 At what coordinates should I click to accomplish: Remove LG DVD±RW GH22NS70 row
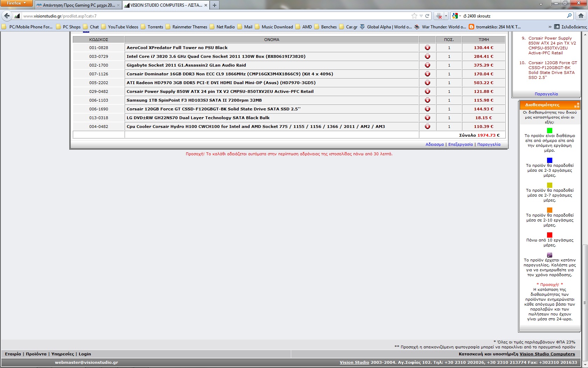427,118
